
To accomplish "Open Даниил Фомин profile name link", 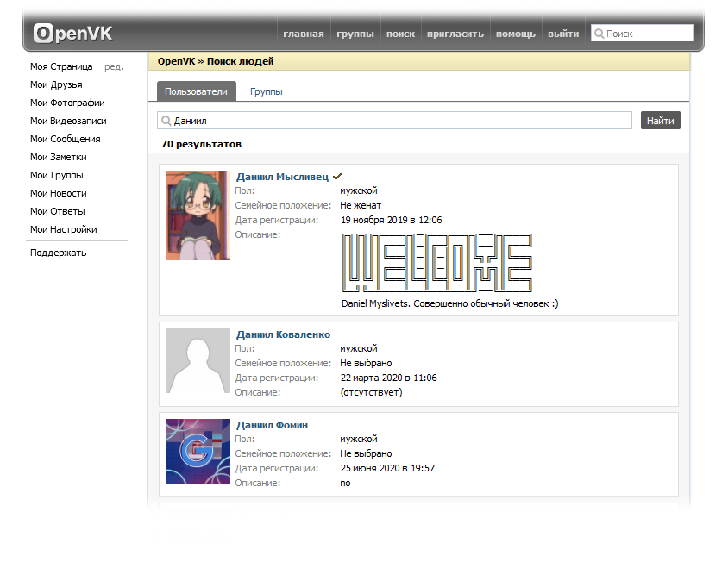I will 272,425.
